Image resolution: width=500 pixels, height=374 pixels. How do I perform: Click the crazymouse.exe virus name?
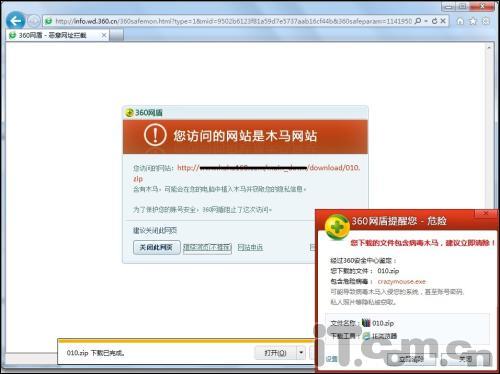pyautogui.click(x=402, y=282)
